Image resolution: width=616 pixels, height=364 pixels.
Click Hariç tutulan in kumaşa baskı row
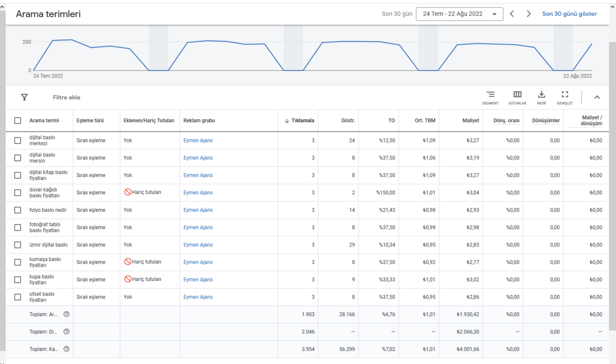(x=146, y=262)
